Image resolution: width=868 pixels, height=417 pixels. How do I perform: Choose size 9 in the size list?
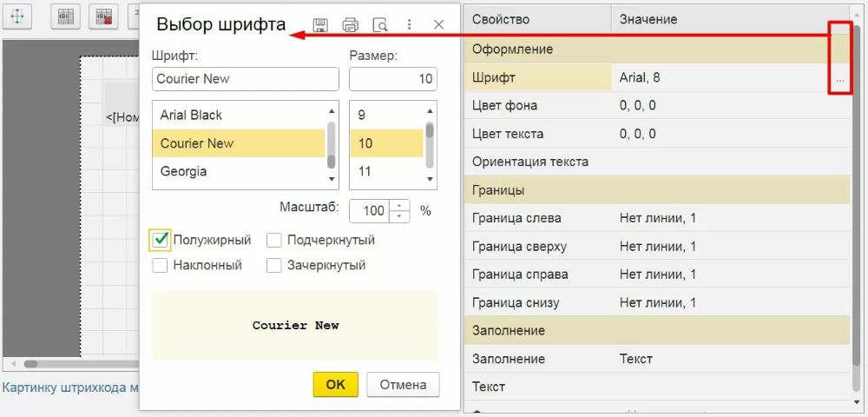386,116
